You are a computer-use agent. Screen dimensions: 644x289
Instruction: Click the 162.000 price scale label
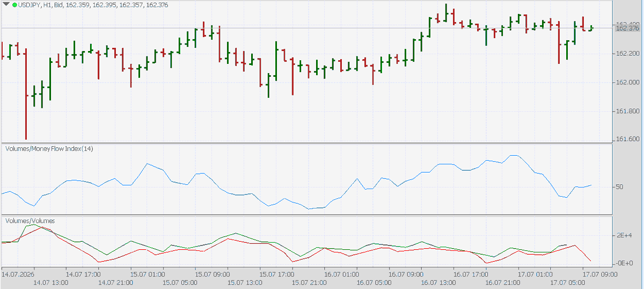(x=627, y=82)
